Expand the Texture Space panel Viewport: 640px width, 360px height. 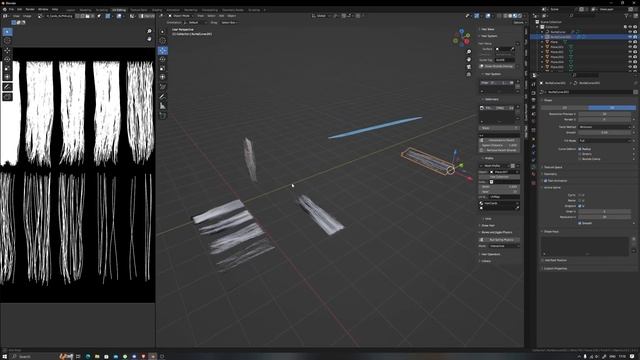click(553, 167)
